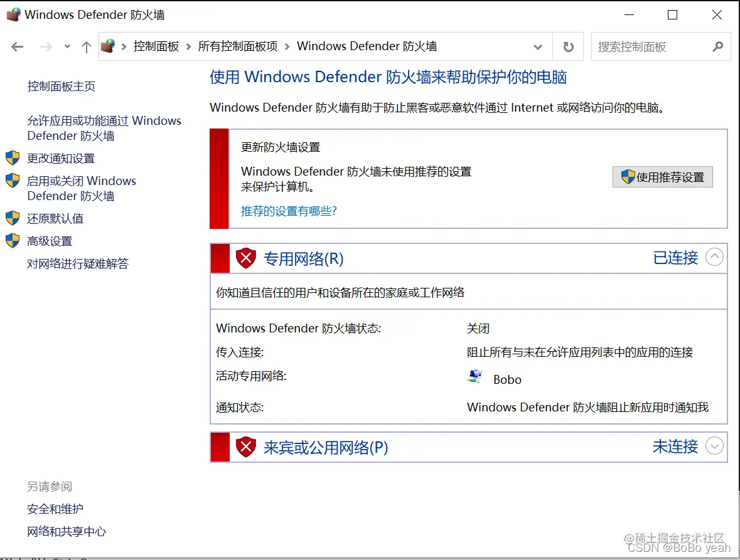Click 使用推荐设置 button

coord(663,177)
